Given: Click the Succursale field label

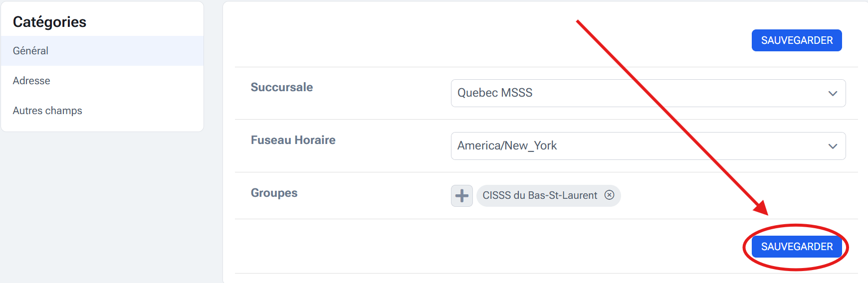Looking at the screenshot, I should [x=282, y=87].
